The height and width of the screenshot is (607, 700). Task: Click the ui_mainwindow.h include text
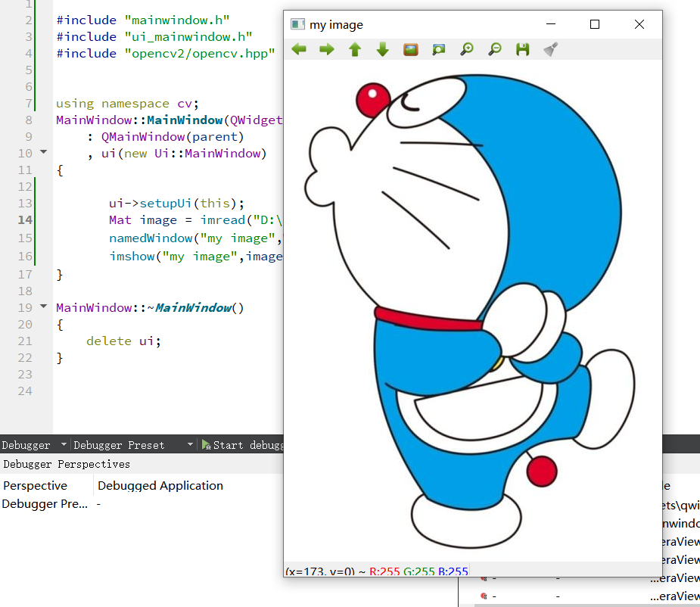pos(188,36)
